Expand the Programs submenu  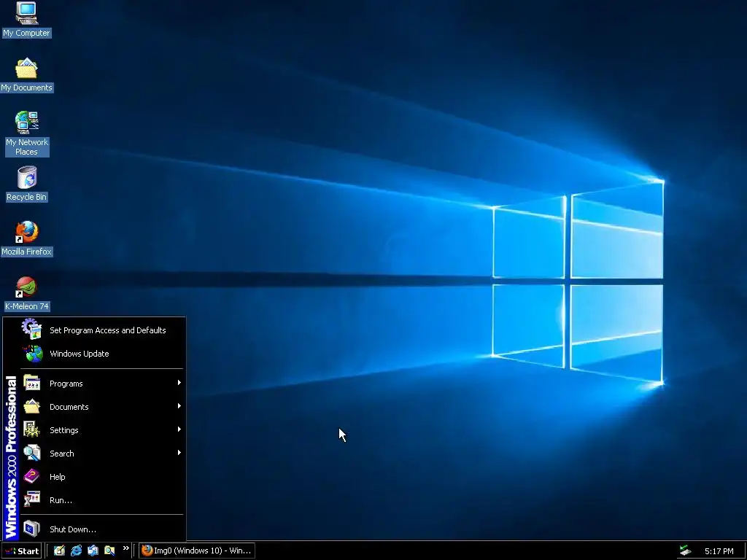(102, 384)
